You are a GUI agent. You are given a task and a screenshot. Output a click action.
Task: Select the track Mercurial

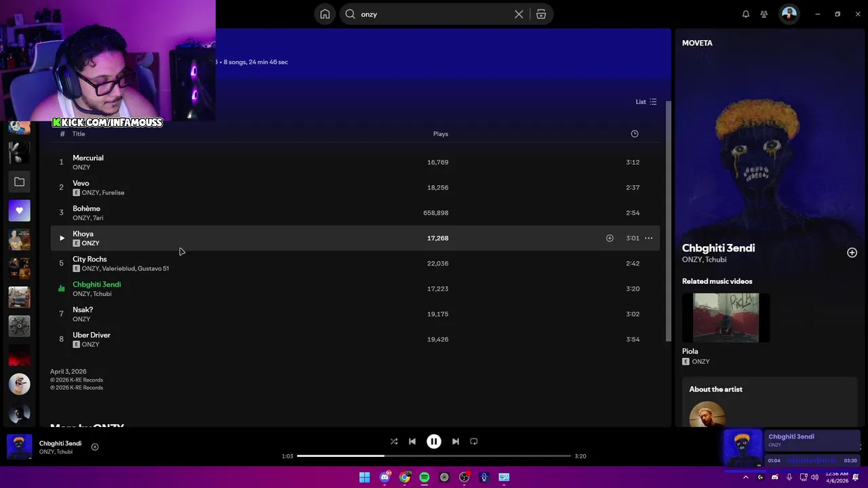tap(355, 162)
